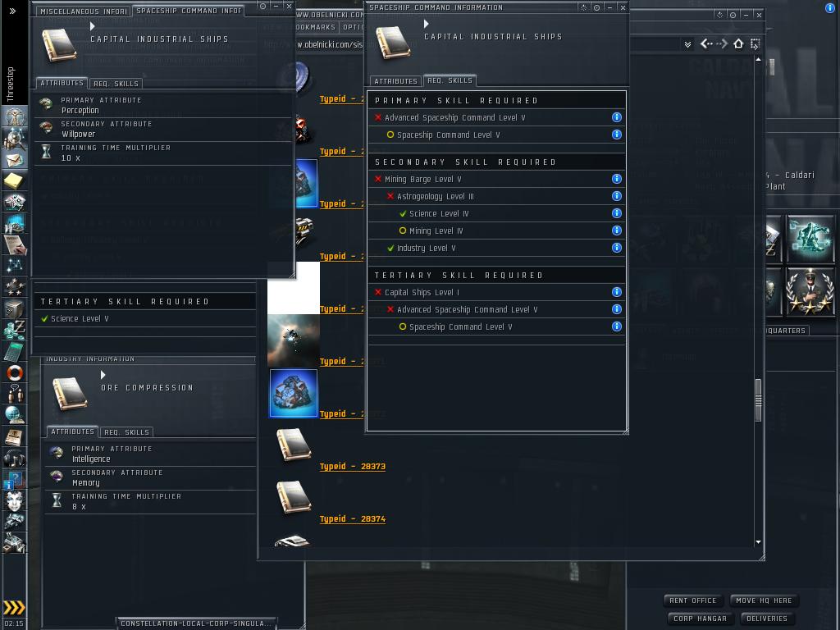Navigate forward in the in-game browser
The width and height of the screenshot is (840, 630).
click(722, 44)
